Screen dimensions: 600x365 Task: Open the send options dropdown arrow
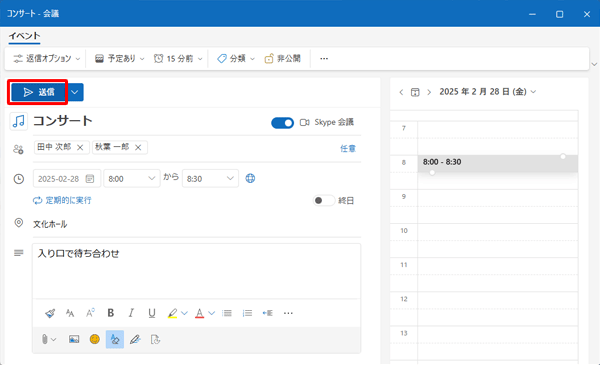pos(75,92)
